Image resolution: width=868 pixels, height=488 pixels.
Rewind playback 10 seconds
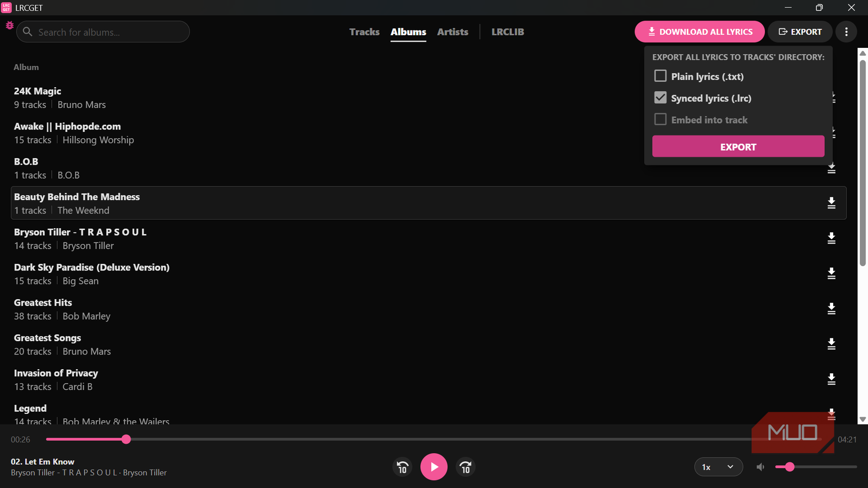(x=402, y=467)
